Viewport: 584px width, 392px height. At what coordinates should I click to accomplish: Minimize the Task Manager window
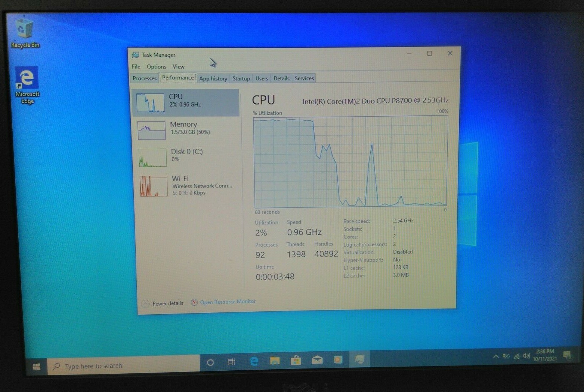(x=409, y=54)
